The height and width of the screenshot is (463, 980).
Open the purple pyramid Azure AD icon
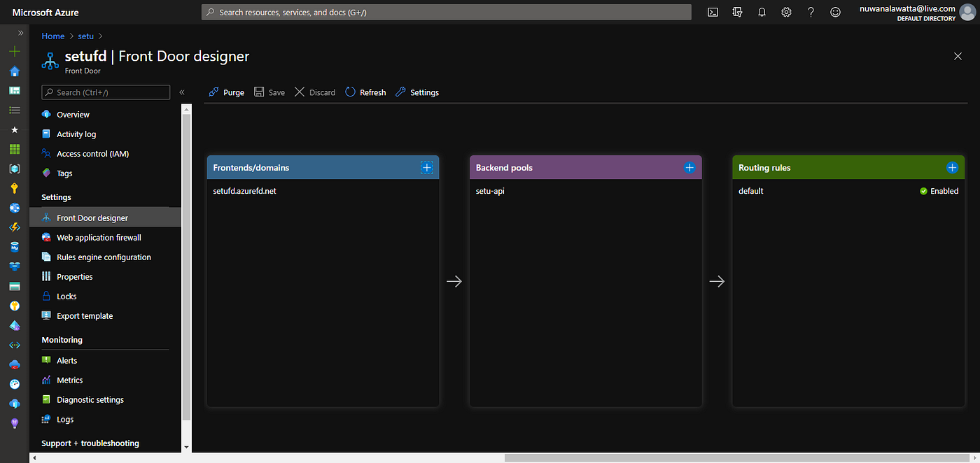15,325
